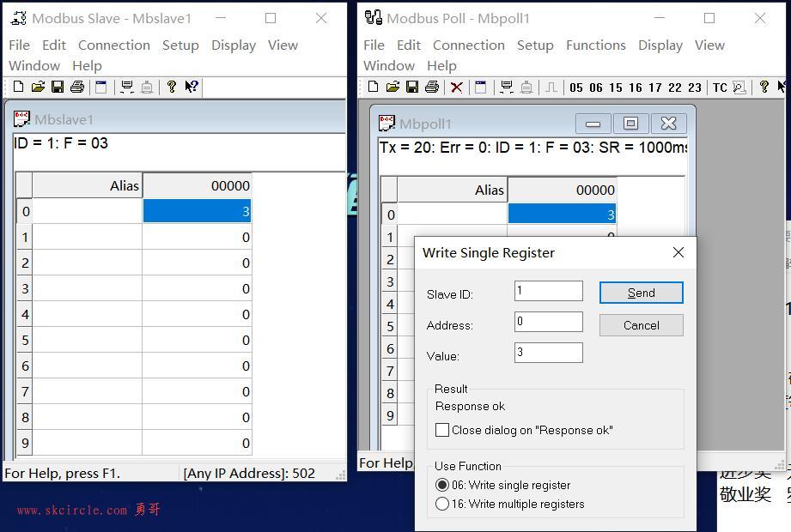This screenshot has width=791, height=532.
Task: Click Help question mark in Modbus Poll toolbar
Action: (764, 87)
